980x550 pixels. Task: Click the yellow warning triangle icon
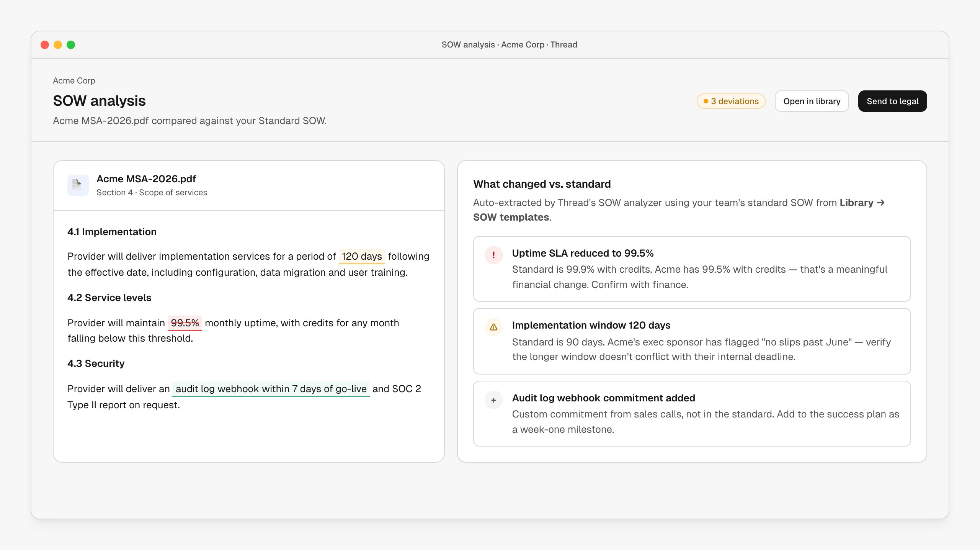coord(493,327)
